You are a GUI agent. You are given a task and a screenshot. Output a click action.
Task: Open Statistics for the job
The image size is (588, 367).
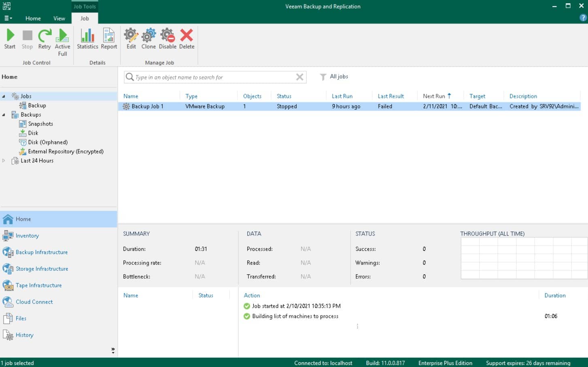point(87,38)
